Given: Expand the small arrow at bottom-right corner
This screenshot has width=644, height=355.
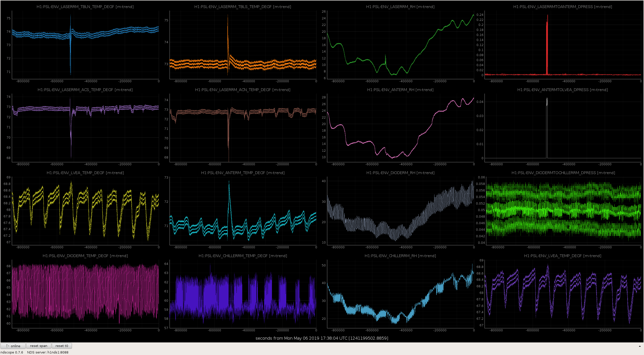Looking at the screenshot, I should pos(640,346).
